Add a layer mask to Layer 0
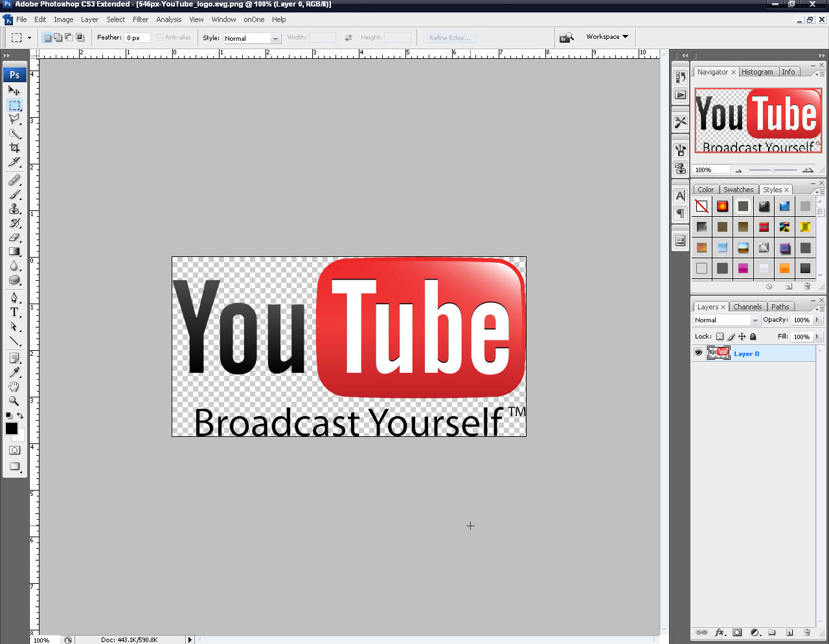This screenshot has height=644, width=829. coord(737,632)
